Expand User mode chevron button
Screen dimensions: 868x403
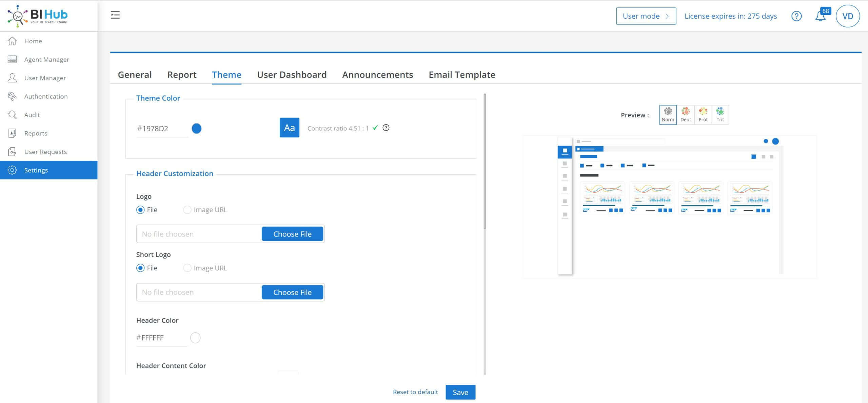(x=646, y=16)
